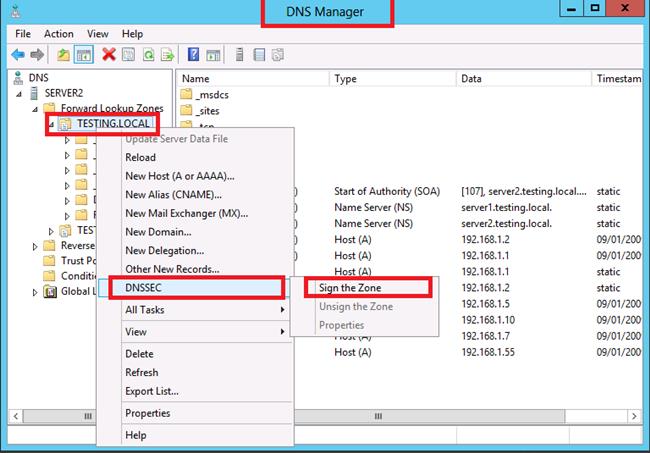
Task: Select the SERVER2 node in the tree
Action: (x=63, y=93)
